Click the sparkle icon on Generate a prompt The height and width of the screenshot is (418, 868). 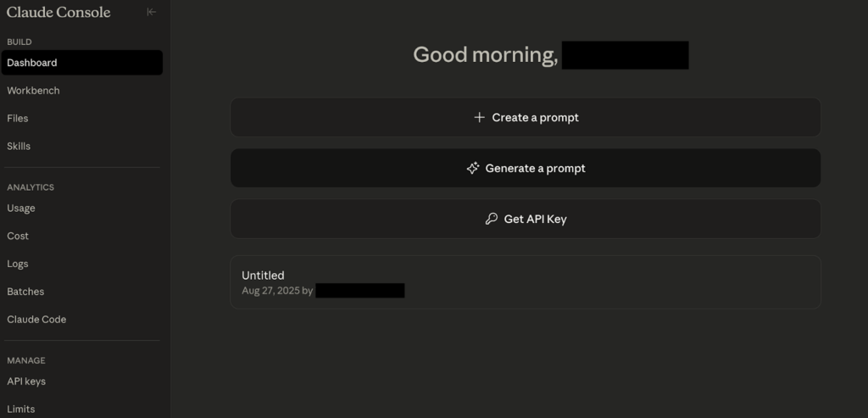pos(473,168)
